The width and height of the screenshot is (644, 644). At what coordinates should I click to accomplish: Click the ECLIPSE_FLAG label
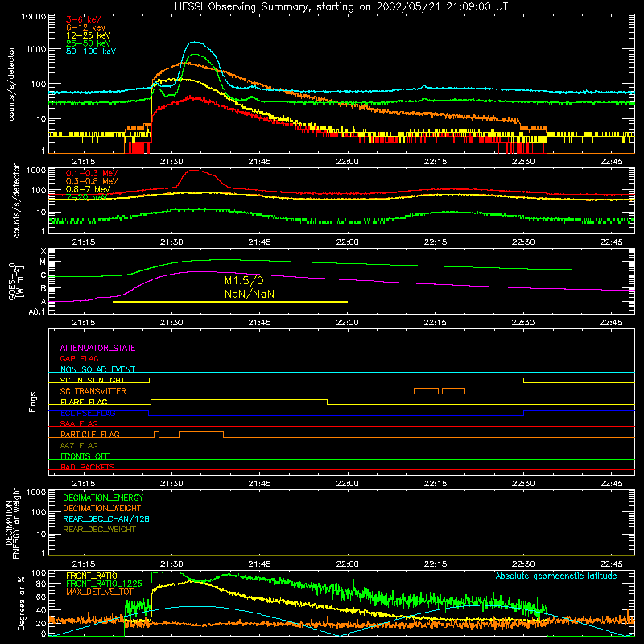tap(88, 413)
